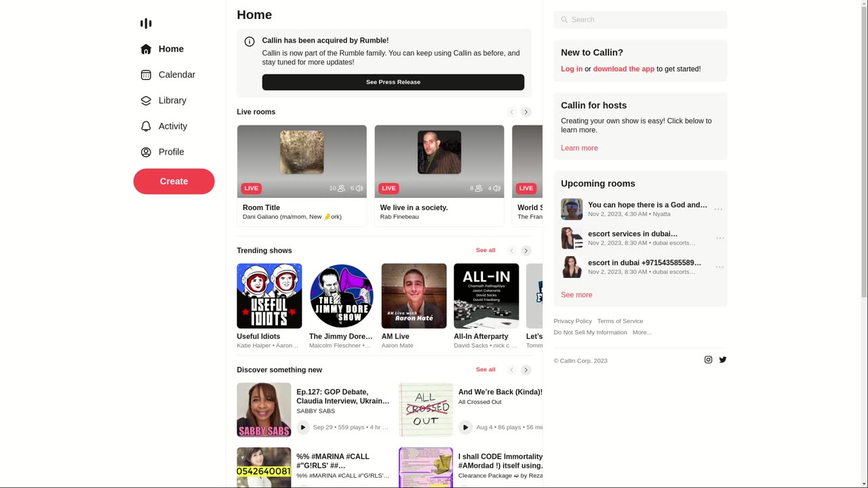This screenshot has width=868, height=488.
Task: Click the Nyatta room avatar thumbnail
Action: (x=572, y=209)
